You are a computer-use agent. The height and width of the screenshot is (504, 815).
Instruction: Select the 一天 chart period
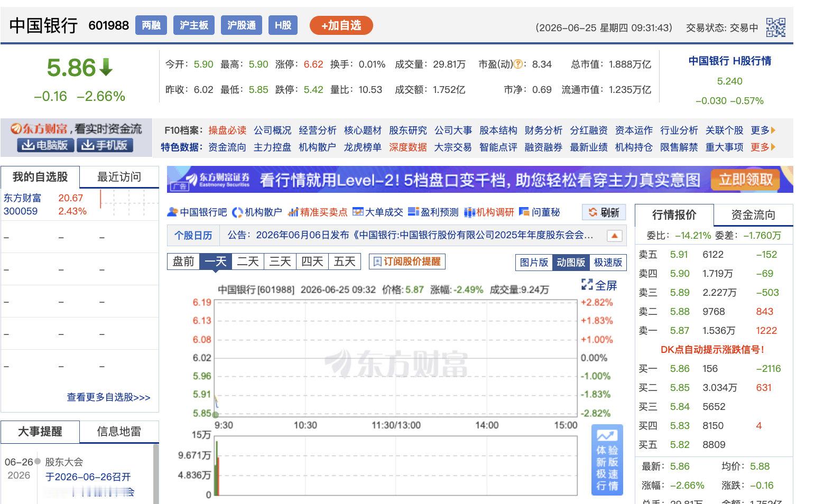point(216,262)
